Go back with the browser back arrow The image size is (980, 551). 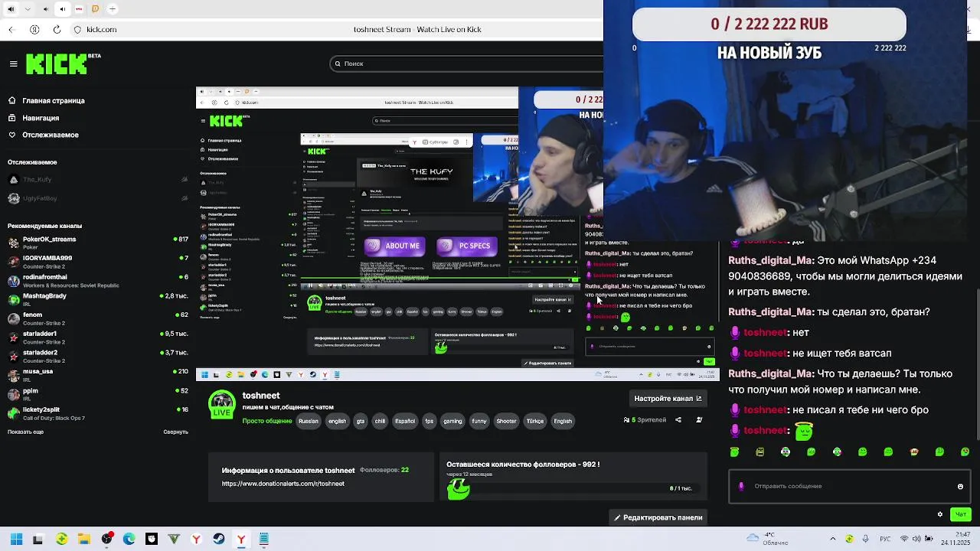(11, 30)
